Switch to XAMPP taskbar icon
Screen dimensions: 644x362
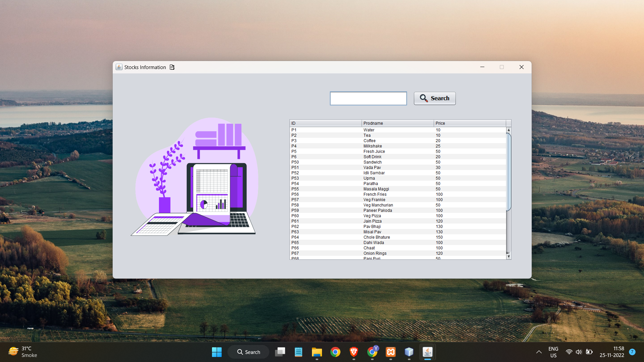(391, 352)
